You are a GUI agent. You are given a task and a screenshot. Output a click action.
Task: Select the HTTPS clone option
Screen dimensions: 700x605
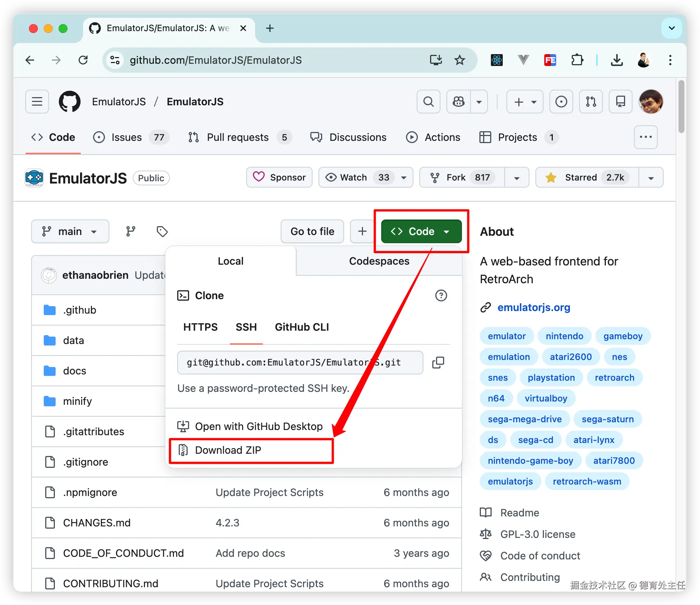(x=200, y=327)
